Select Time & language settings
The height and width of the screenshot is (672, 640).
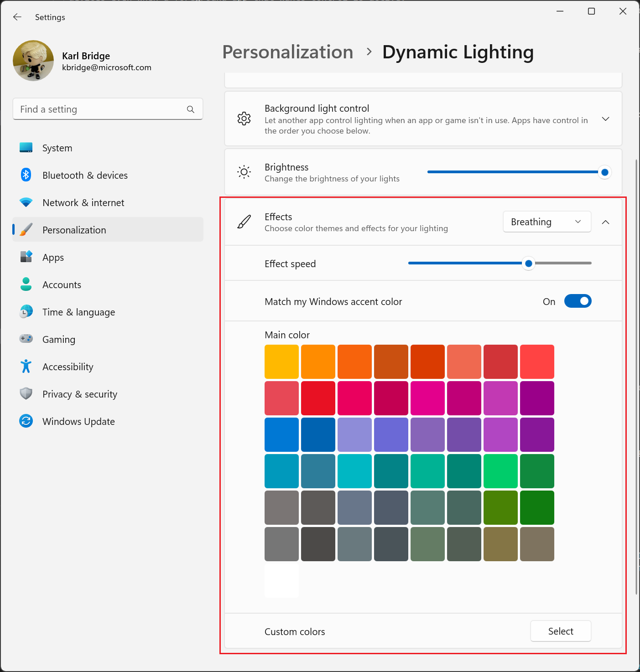(78, 312)
